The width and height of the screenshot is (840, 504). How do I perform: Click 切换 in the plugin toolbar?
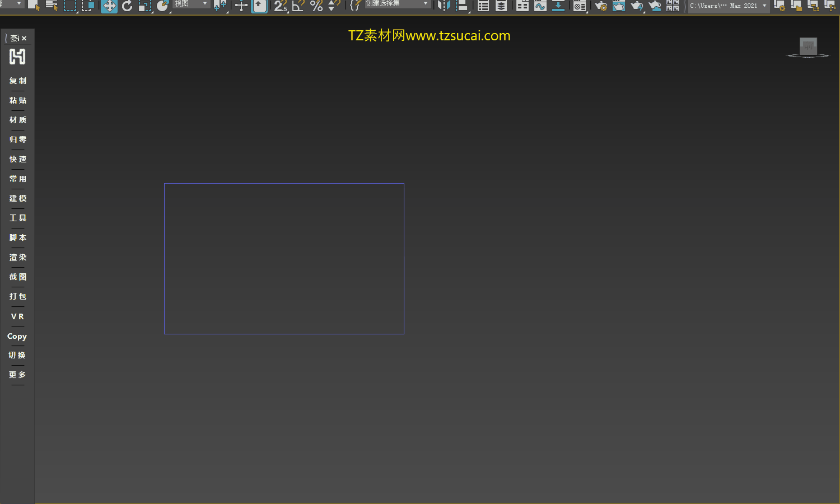(x=17, y=355)
